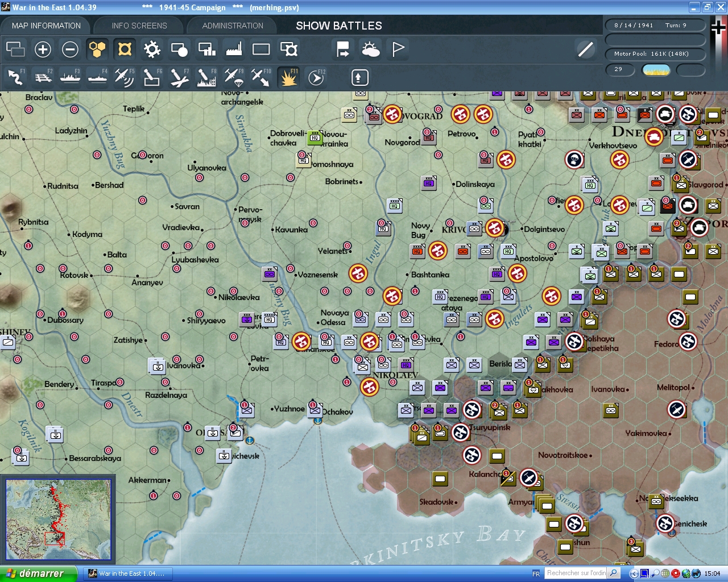Screen dimensions: 728x582
Task: Click the minimap overview
Action: (58, 520)
